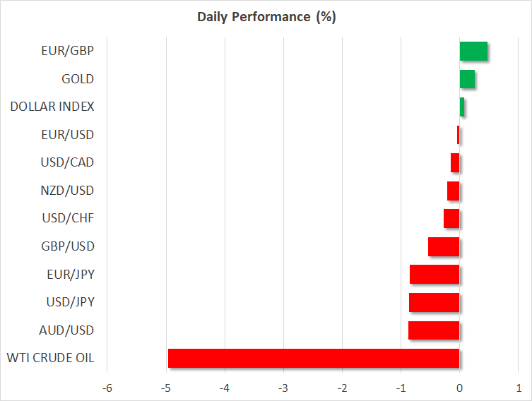
Task: Click the EUR/GBP category label
Action: [67, 51]
